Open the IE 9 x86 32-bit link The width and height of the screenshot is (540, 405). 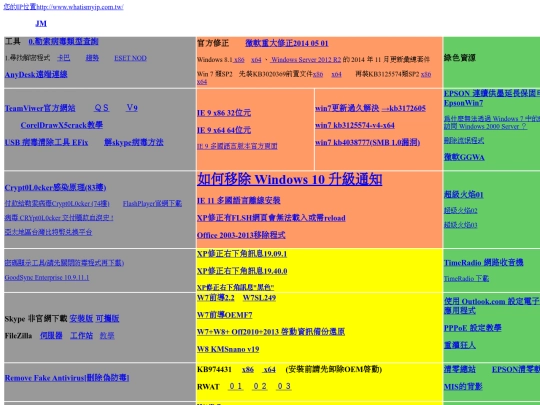224,113
